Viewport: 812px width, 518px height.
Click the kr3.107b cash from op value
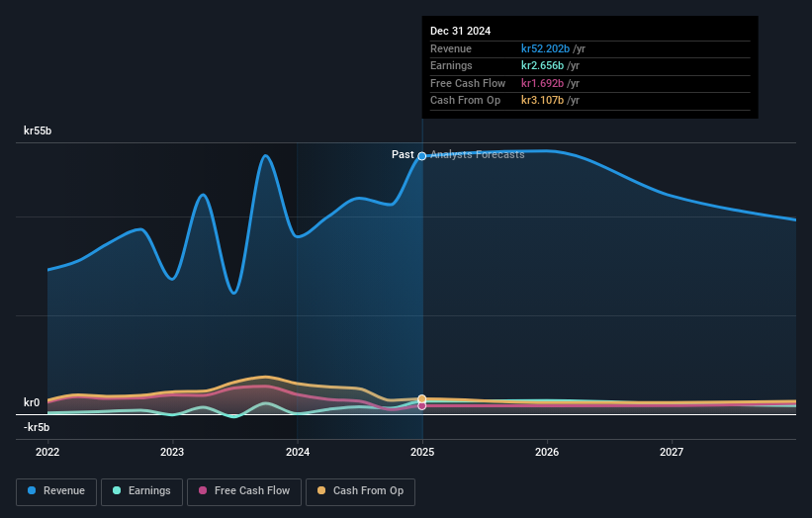coord(542,101)
